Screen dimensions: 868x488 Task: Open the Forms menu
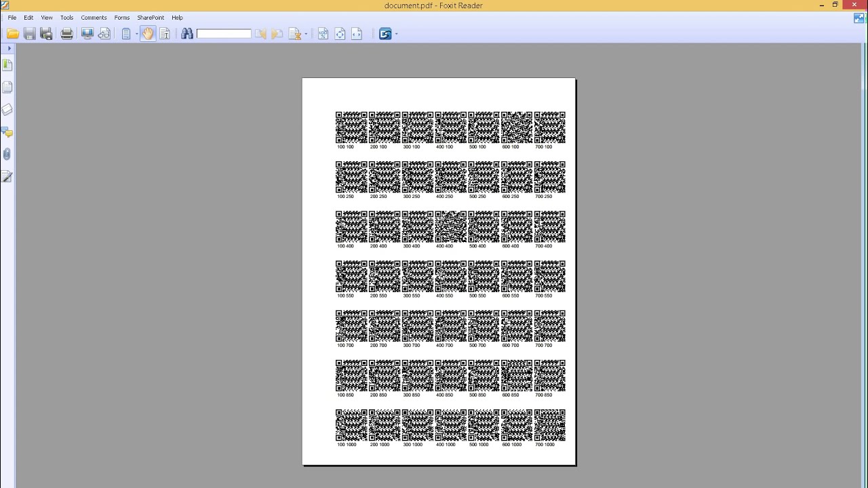122,18
